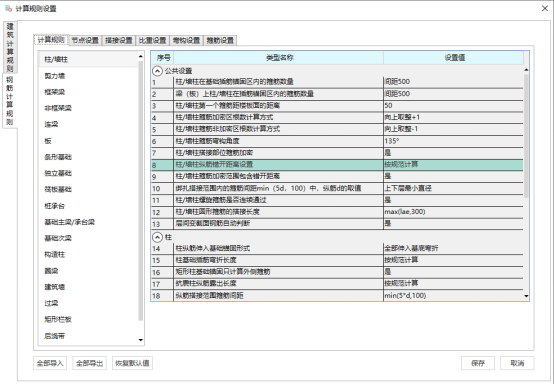The height and width of the screenshot is (385, 554).
Task: Click the 全部导入 button
Action: click(50, 363)
